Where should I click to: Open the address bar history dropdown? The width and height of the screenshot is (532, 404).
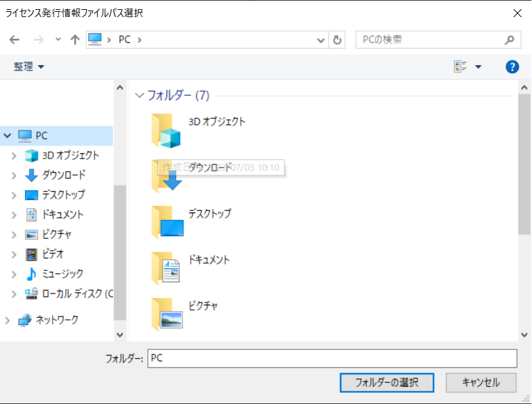321,39
